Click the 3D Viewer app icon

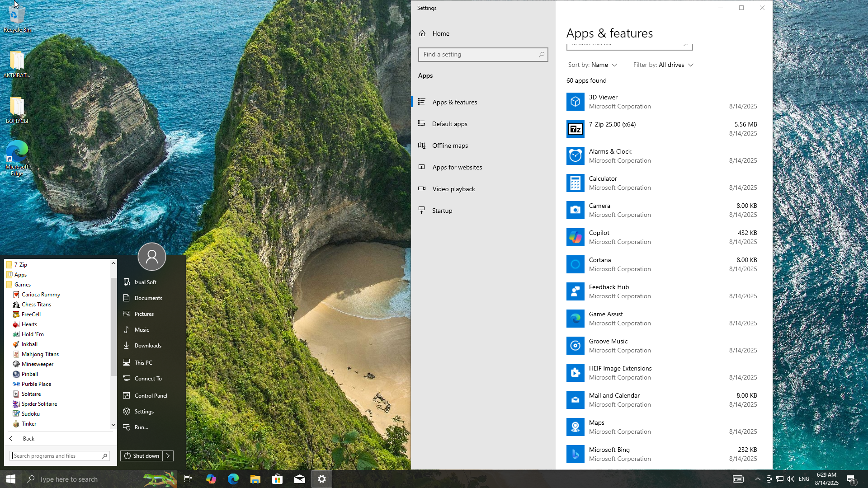click(x=575, y=102)
